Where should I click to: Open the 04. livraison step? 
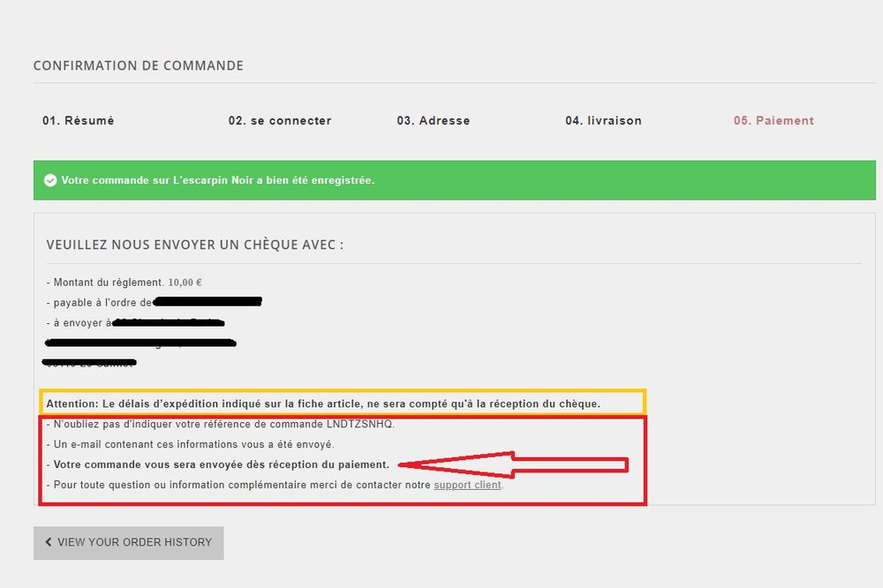[x=603, y=121]
